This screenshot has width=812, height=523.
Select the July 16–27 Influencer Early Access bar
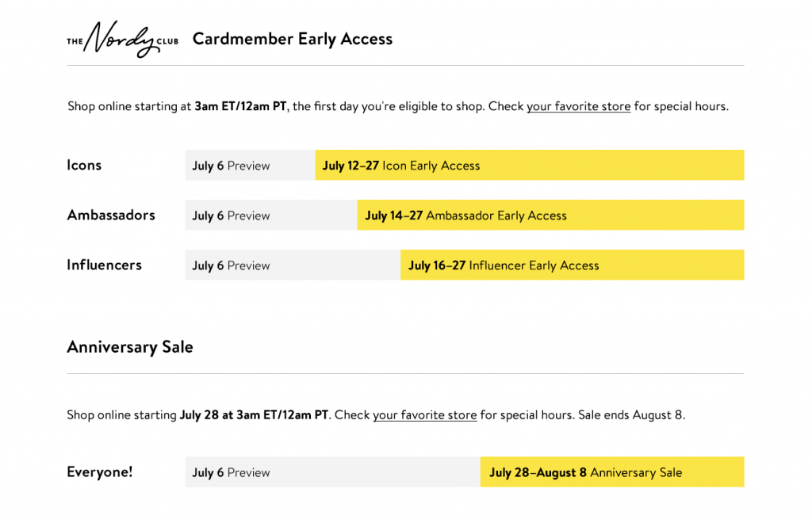(x=573, y=265)
